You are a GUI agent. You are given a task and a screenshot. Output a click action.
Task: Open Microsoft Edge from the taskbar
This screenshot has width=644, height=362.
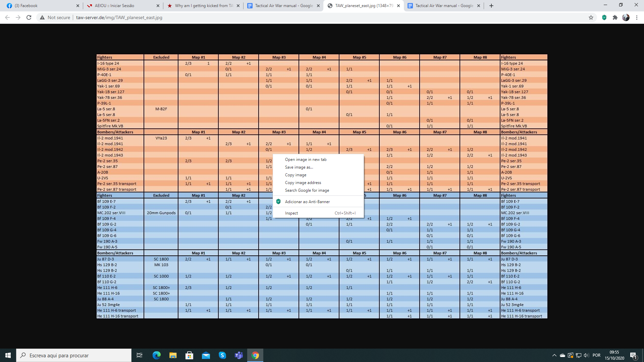pyautogui.click(x=157, y=355)
